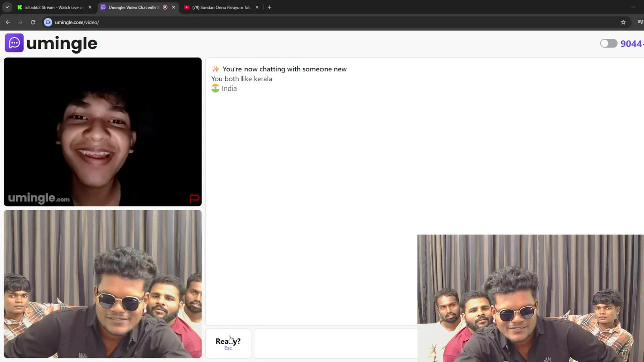This screenshot has height=362, width=644.
Task: Click the India flag icon
Action: click(215, 88)
